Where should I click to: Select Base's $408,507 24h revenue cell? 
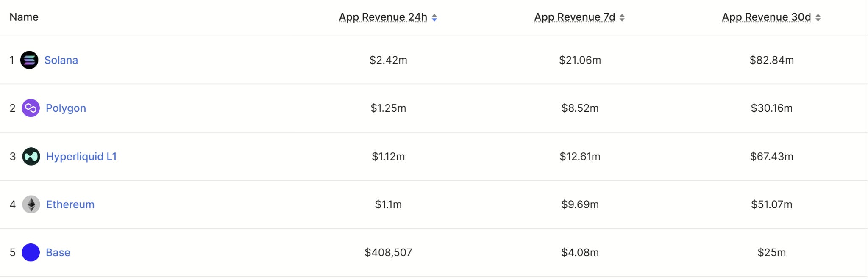pyautogui.click(x=388, y=253)
